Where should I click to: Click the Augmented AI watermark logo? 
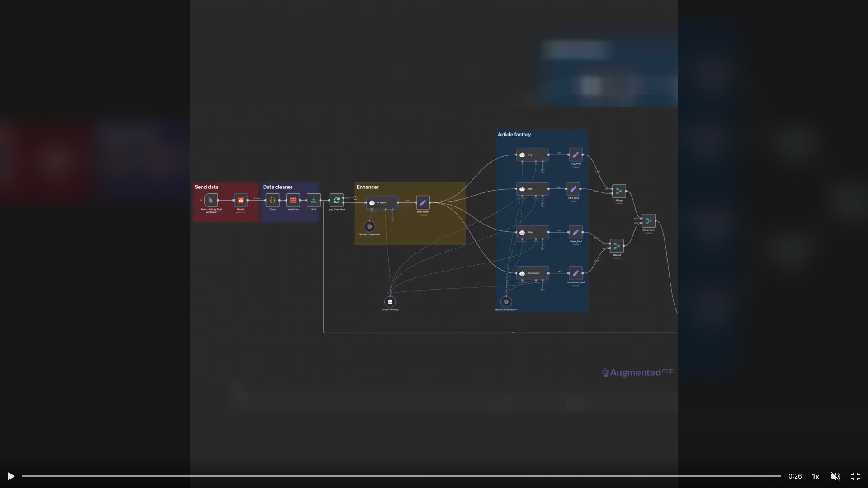coord(637,372)
